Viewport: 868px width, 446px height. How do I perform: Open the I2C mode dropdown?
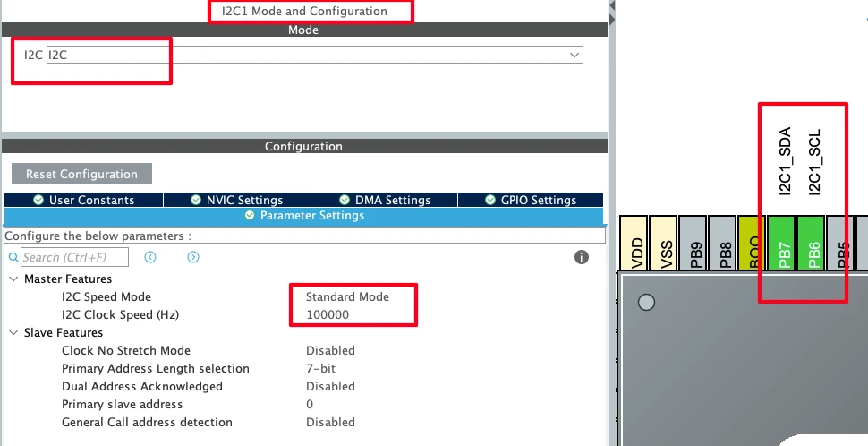coord(574,56)
